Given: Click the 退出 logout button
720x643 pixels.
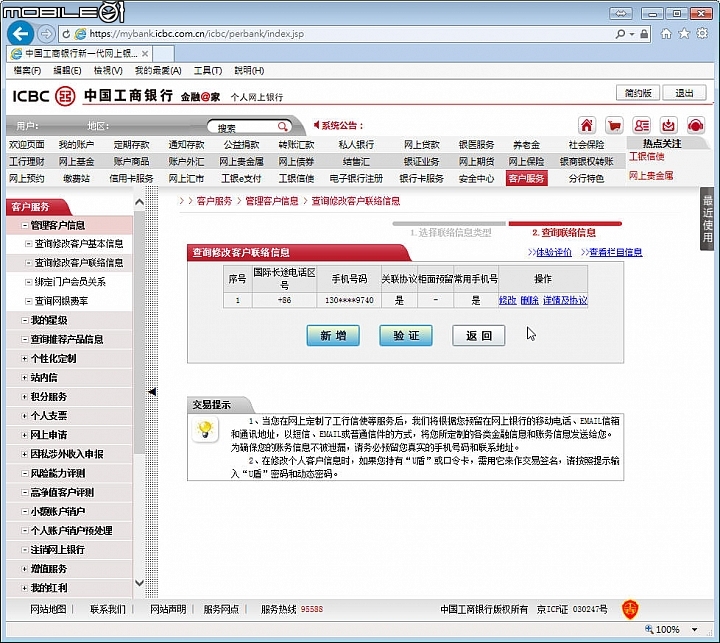Looking at the screenshot, I should coord(684,93).
